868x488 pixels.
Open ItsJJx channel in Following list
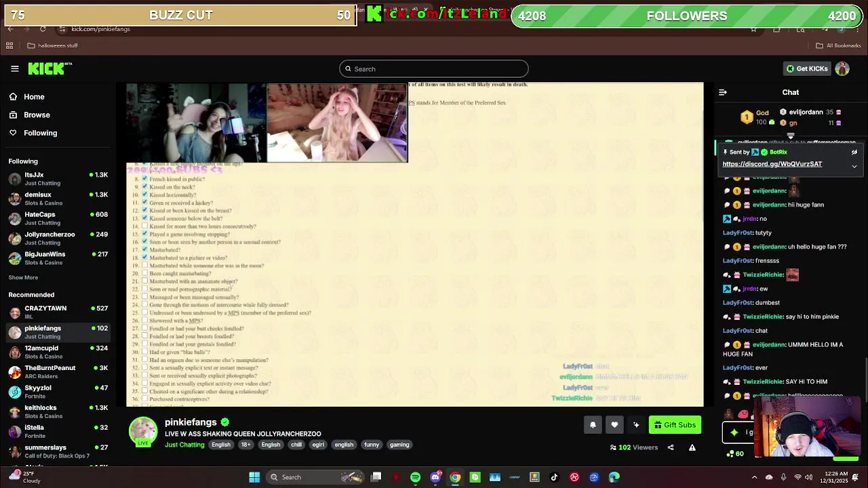[x=58, y=179]
